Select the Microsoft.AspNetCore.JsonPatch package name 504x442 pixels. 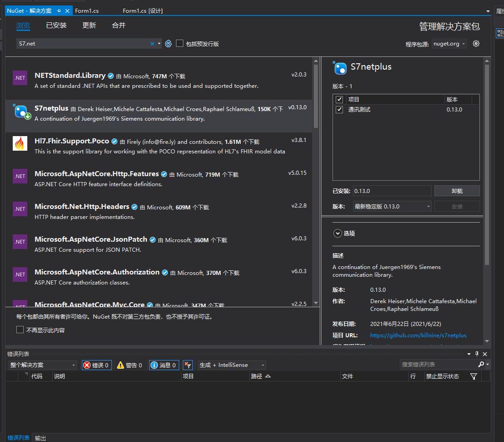(91, 239)
